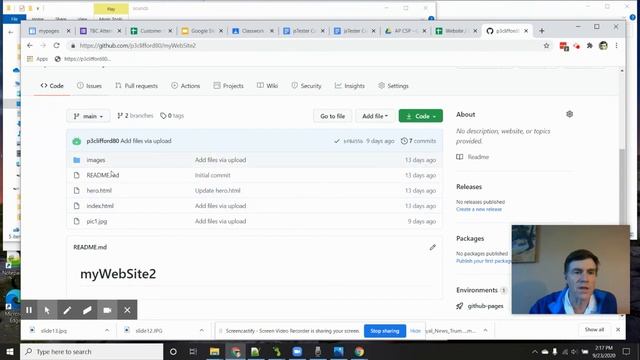640x360 pixels.
Task: Open File Explorer from the taskbar
Action: pos(215,351)
